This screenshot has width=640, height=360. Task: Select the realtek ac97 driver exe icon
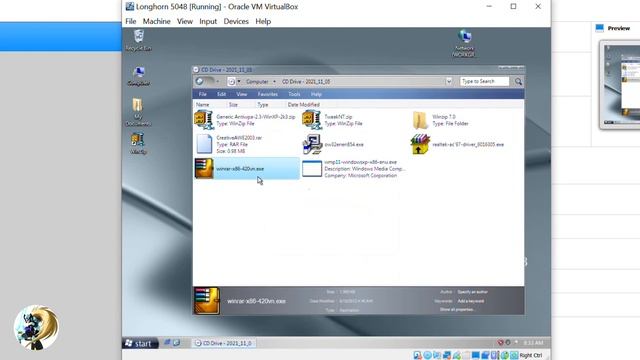click(x=420, y=144)
